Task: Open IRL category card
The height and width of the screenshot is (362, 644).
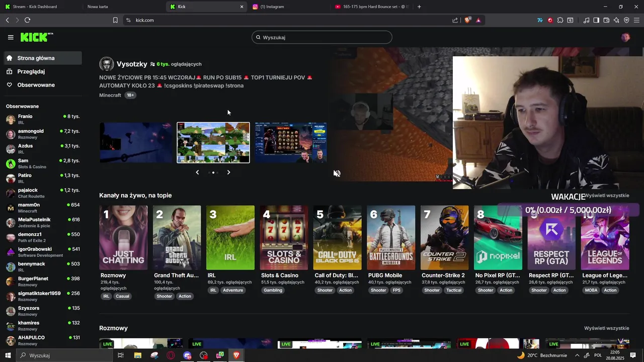Action: tap(230, 238)
